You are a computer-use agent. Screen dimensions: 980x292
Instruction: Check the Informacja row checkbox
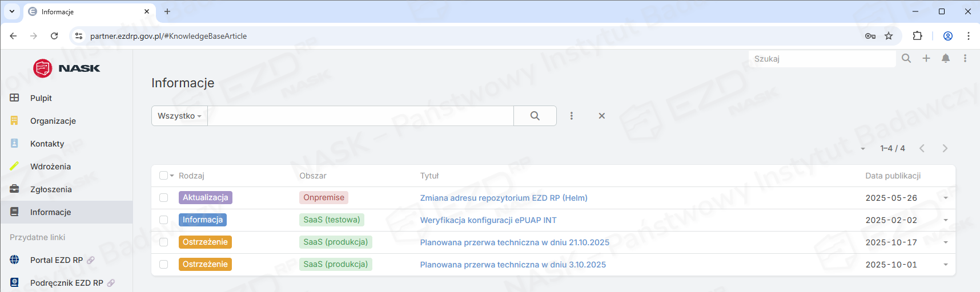tap(163, 220)
